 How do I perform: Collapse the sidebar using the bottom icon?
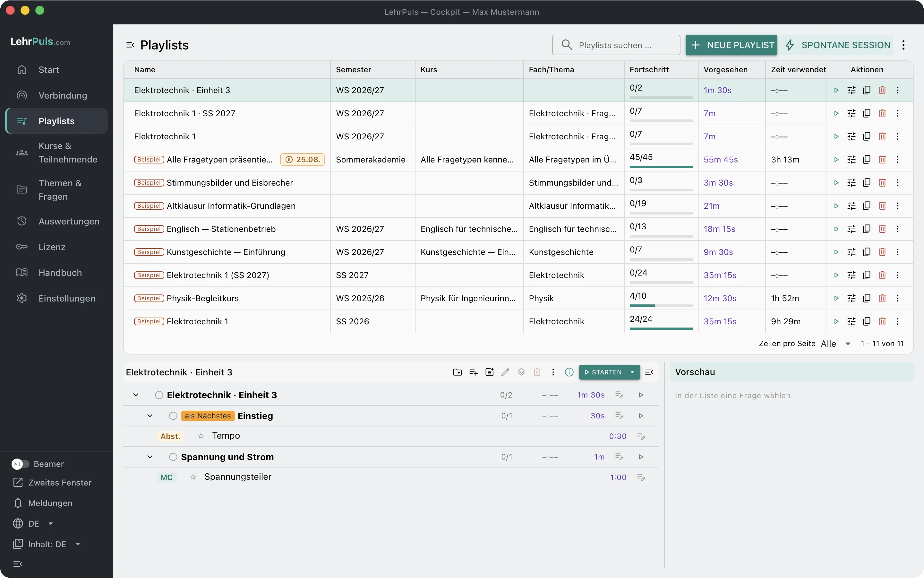[18, 564]
